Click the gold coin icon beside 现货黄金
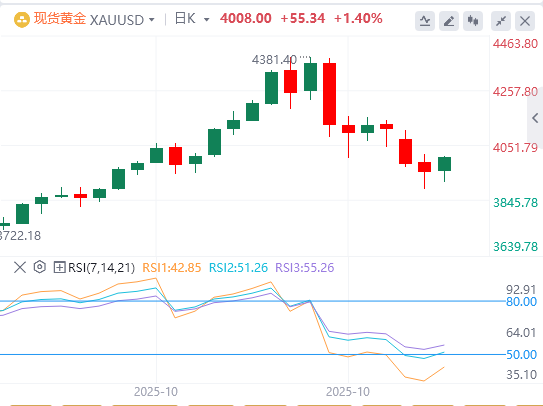Screen dimensions: 543x406 tap(21, 20)
